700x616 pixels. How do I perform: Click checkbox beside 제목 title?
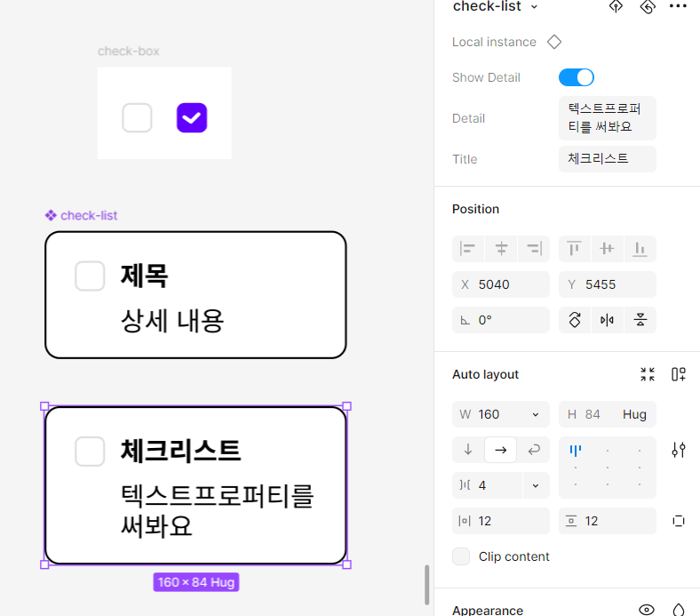pyautogui.click(x=90, y=276)
